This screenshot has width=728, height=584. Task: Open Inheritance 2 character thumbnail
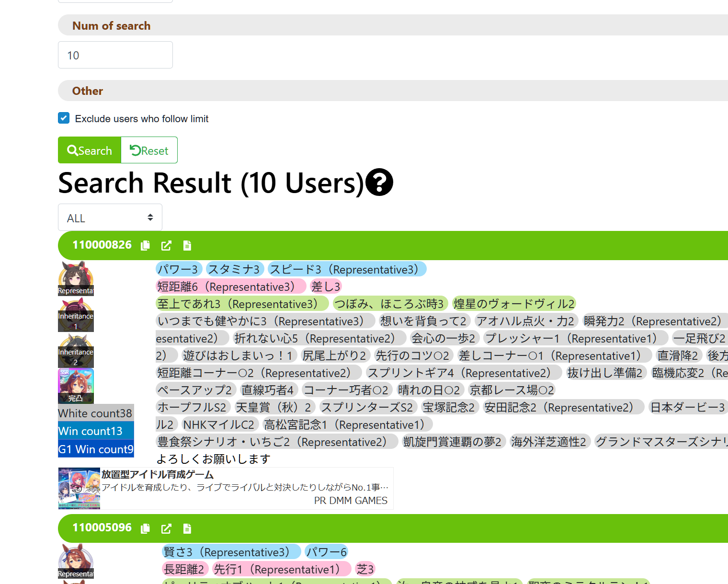pos(76,350)
